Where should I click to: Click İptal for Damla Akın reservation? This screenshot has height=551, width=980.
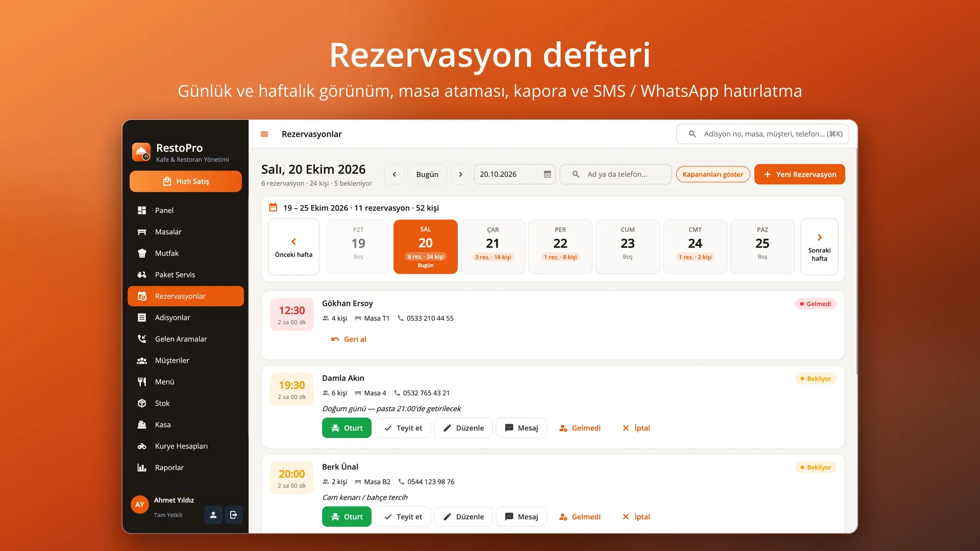tap(636, 428)
